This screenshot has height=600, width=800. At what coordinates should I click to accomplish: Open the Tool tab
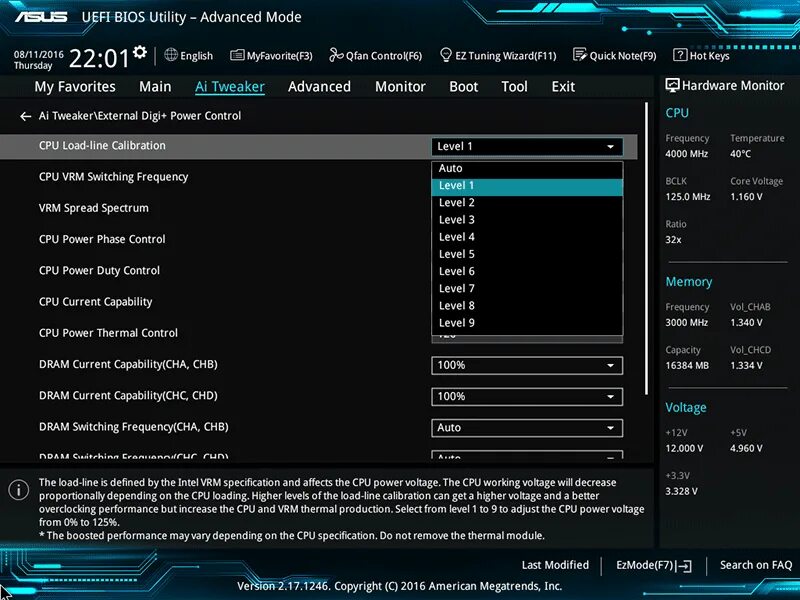click(x=514, y=87)
